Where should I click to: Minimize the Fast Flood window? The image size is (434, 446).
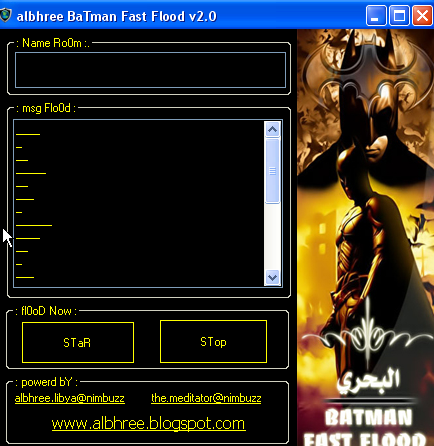pyautogui.click(x=376, y=16)
